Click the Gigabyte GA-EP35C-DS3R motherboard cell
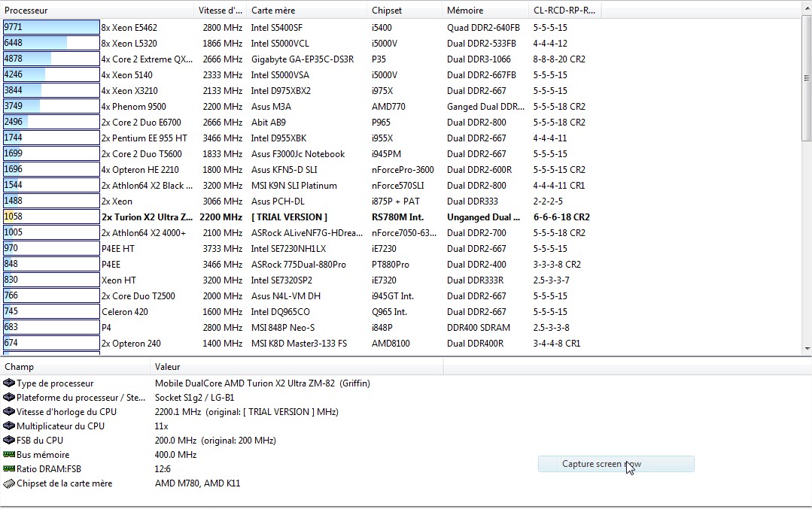Screen dimensions: 812x509 pos(303,59)
